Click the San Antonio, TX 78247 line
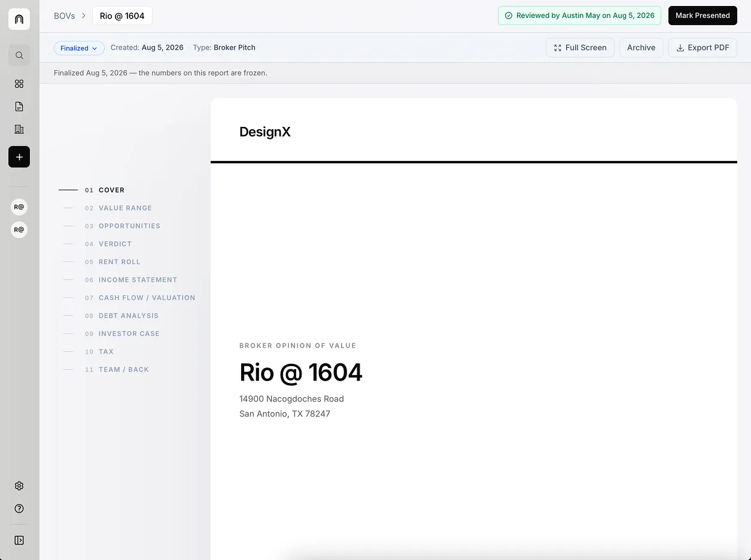This screenshot has height=560, width=751. tap(285, 414)
